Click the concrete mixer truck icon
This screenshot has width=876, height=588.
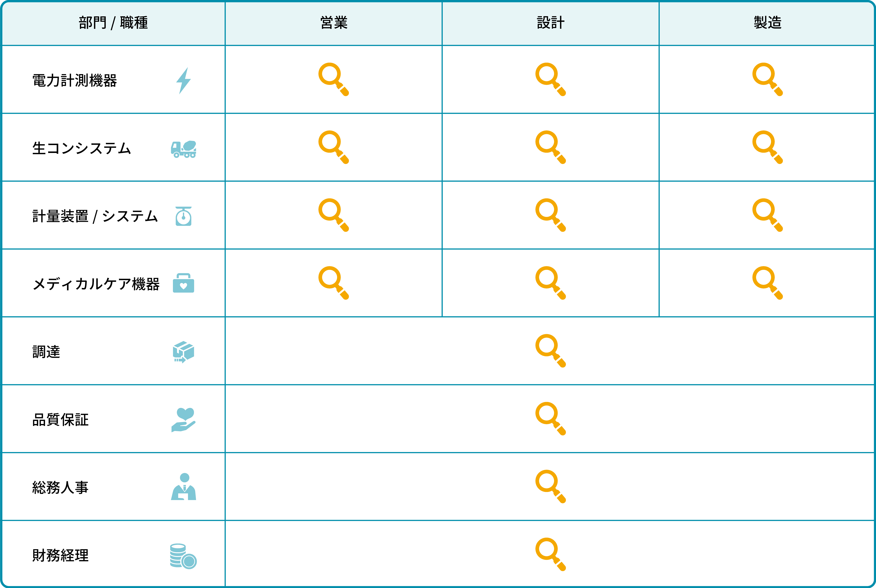[183, 149]
